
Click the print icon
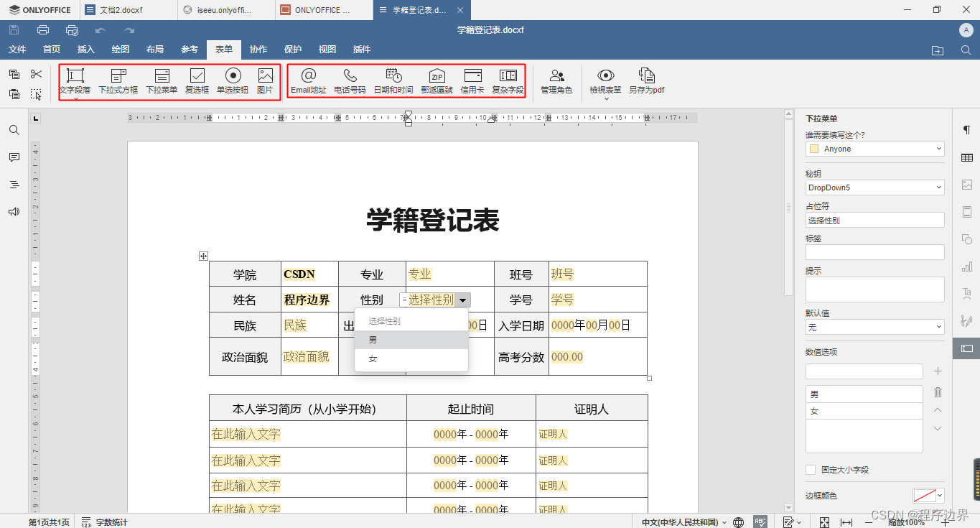43,30
